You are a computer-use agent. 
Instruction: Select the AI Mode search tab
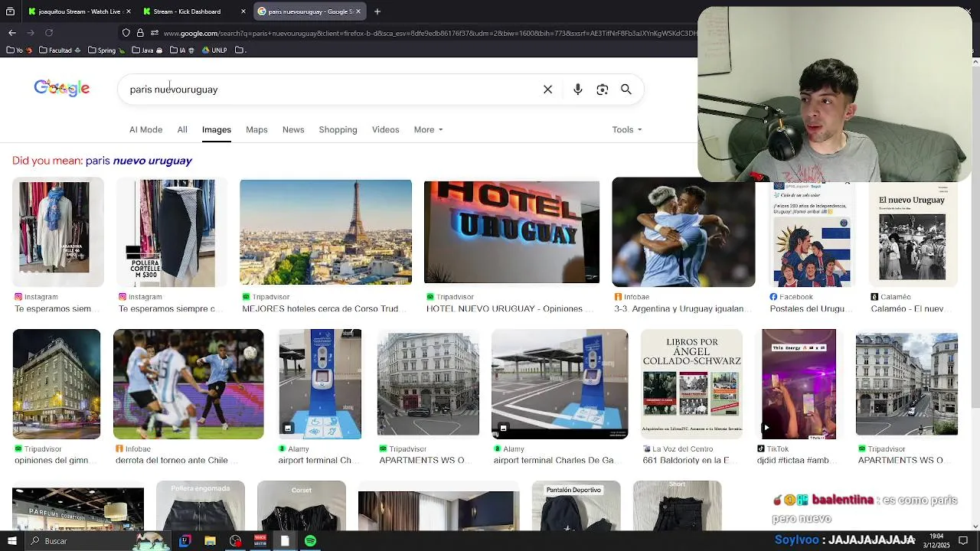145,129
